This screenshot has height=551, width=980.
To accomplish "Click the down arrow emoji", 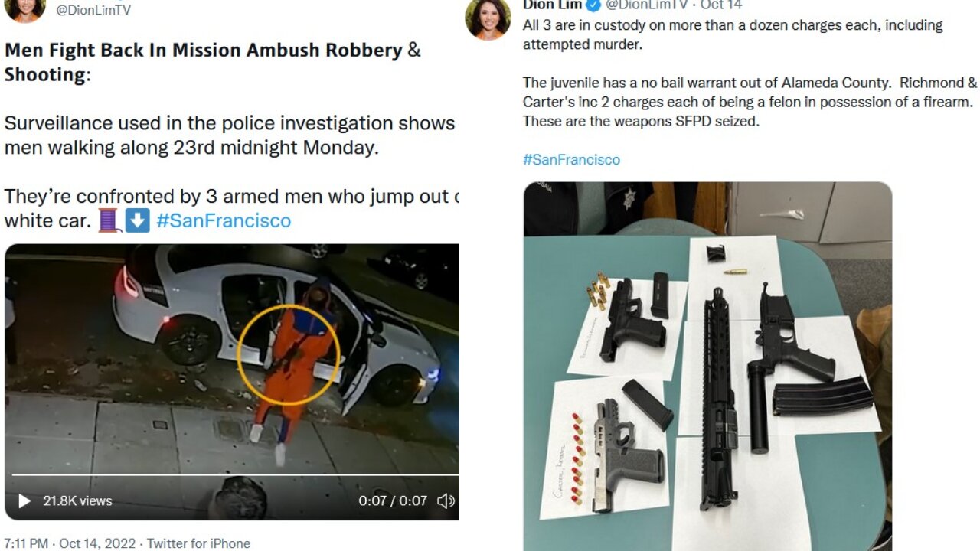I will 137,221.
